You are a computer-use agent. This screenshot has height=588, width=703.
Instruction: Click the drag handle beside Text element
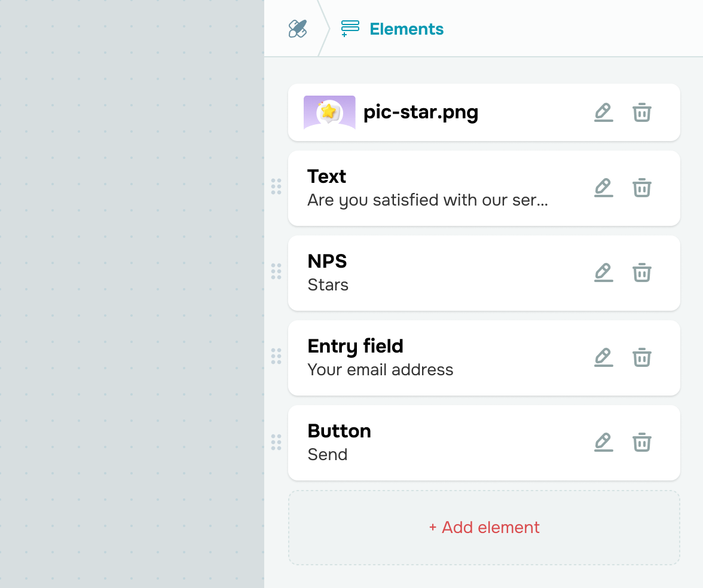[x=276, y=186]
